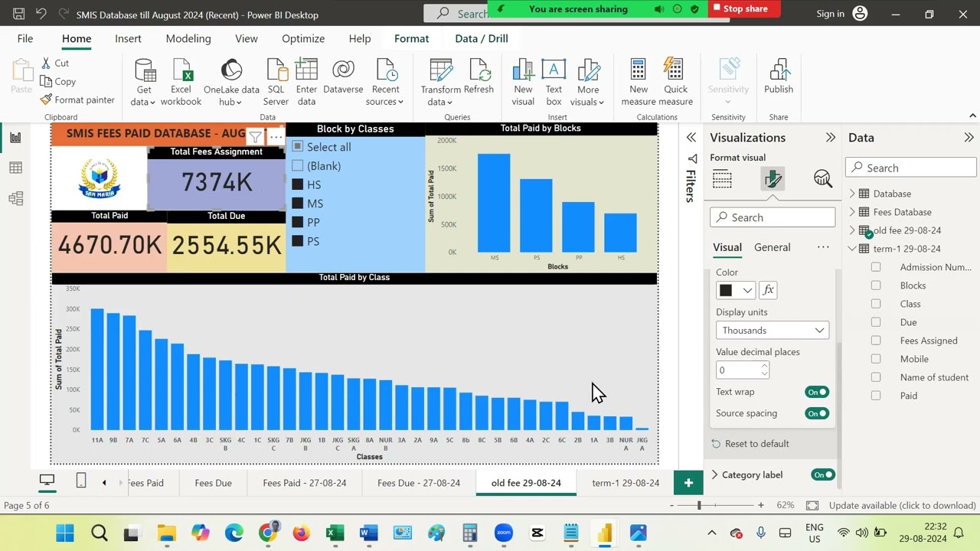This screenshot has height=551, width=980.
Task: Open Build visual pane icon
Action: pyautogui.click(x=722, y=178)
